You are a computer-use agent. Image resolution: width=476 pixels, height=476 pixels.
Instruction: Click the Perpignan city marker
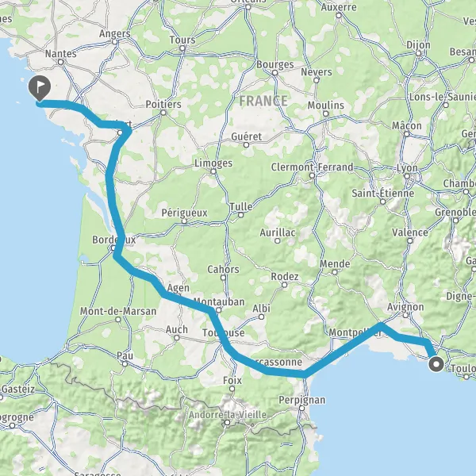301,409
